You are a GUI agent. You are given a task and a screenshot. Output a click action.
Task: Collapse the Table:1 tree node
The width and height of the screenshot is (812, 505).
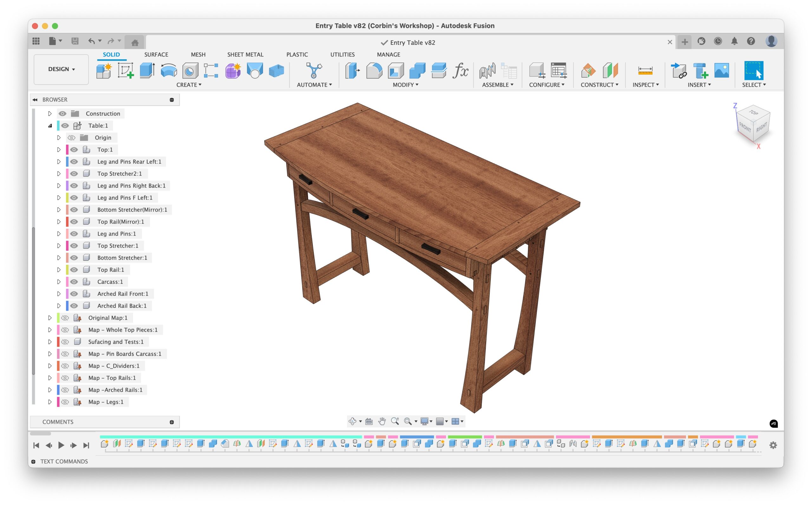[x=50, y=126]
